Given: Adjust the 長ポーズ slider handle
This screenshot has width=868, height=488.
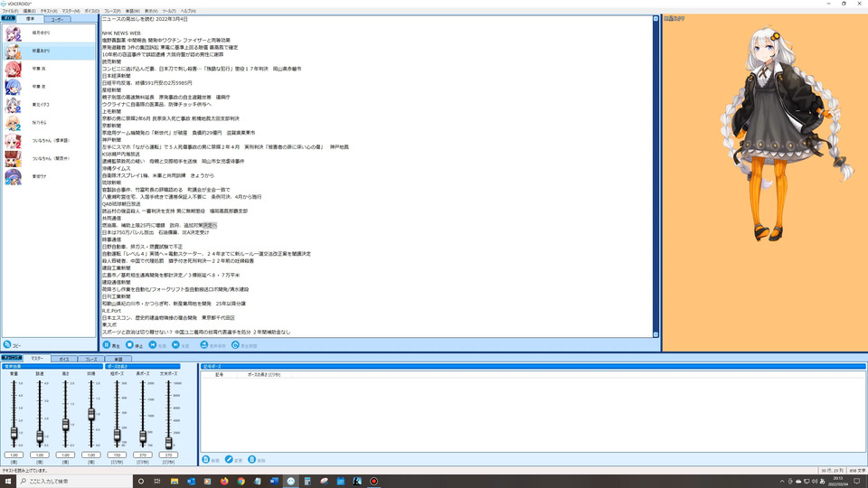Looking at the screenshot, I should (x=143, y=437).
